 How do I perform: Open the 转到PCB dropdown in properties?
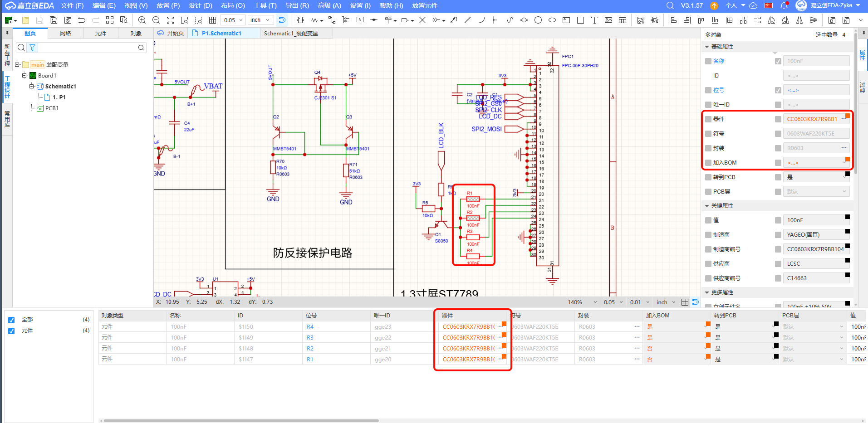point(815,177)
